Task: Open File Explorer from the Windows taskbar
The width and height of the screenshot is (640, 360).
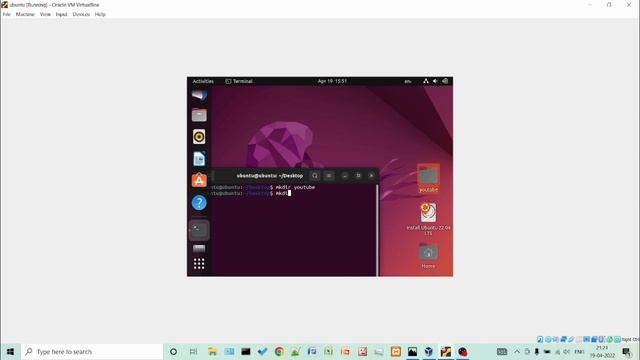Action: 212,351
